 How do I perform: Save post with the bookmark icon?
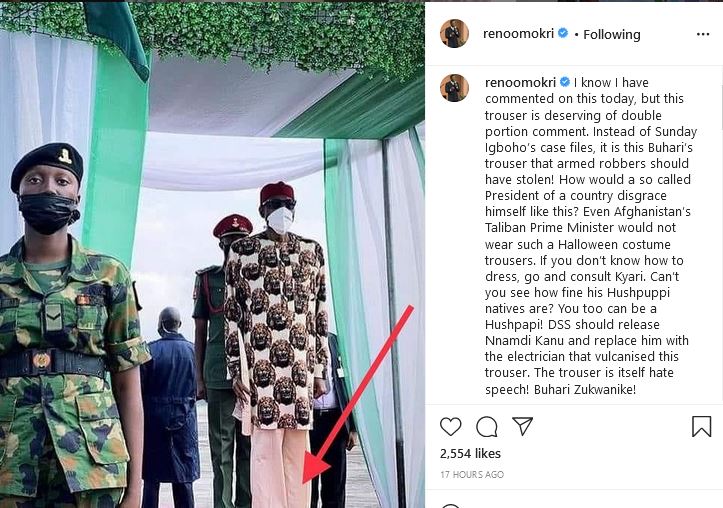pyautogui.click(x=701, y=427)
